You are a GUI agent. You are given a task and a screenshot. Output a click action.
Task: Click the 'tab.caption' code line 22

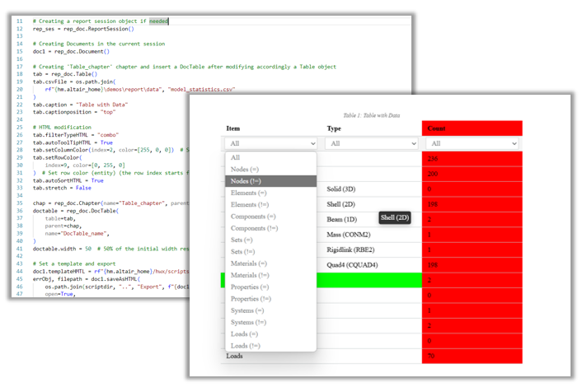[x=80, y=105]
